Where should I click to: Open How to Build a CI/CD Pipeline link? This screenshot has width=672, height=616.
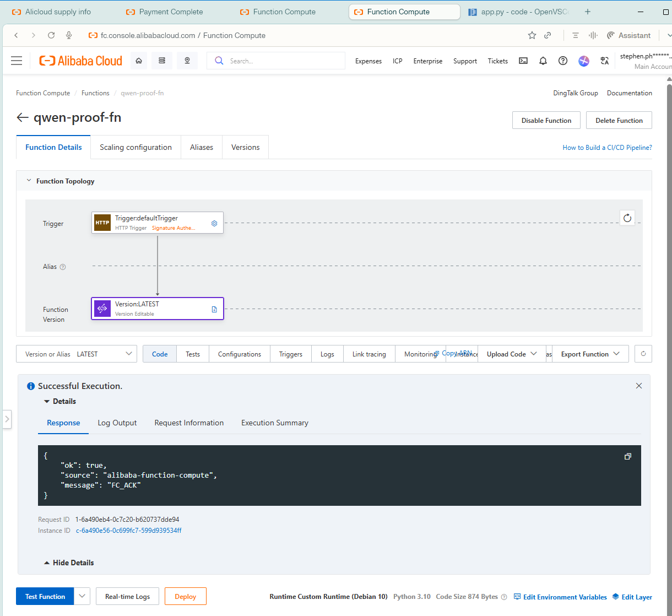click(x=607, y=147)
